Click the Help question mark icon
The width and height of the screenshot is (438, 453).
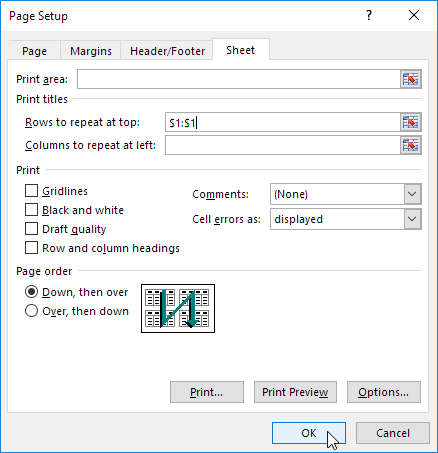369,15
